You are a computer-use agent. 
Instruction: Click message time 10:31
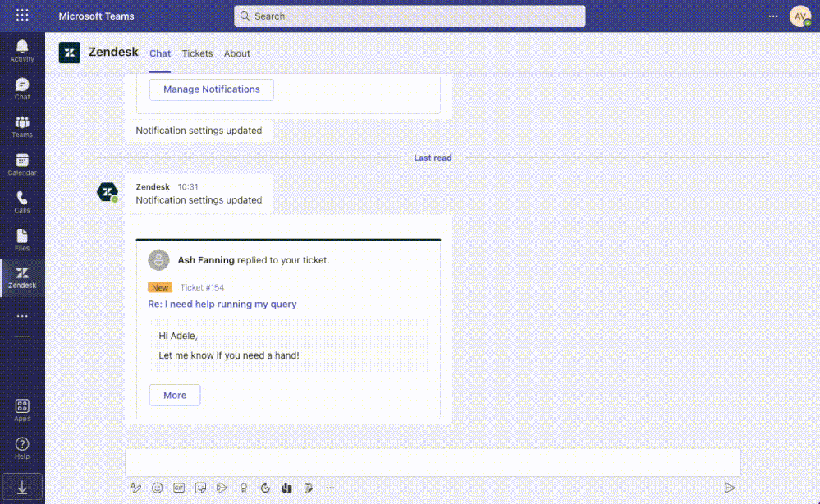pyautogui.click(x=188, y=186)
